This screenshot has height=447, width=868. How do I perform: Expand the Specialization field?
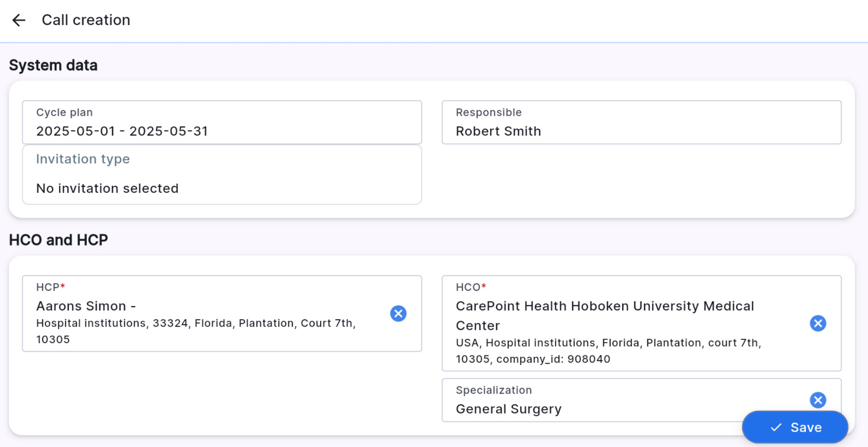(604, 401)
